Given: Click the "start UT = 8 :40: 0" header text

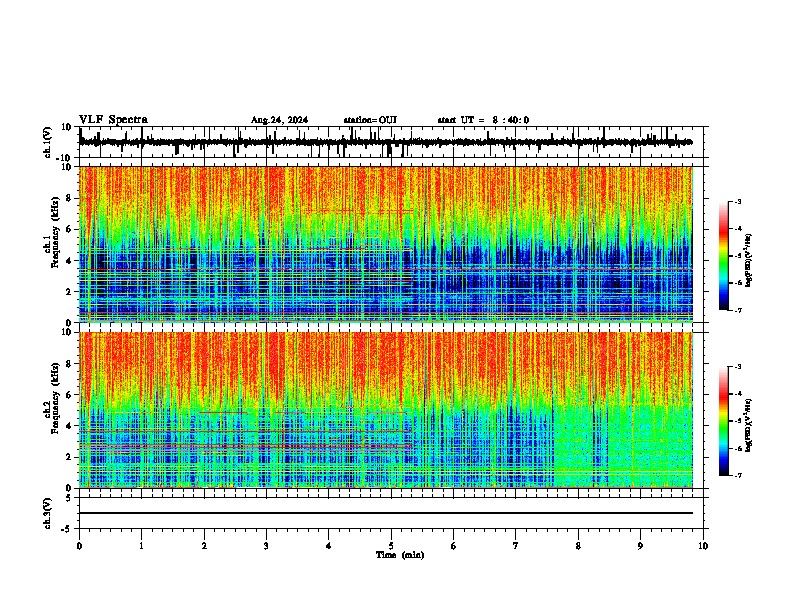Looking at the screenshot, I should (483, 120).
